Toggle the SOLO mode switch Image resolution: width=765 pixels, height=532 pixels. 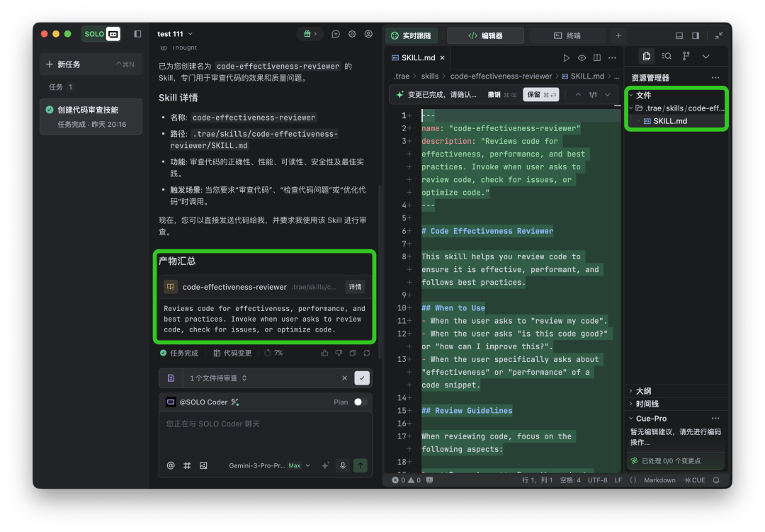101,34
